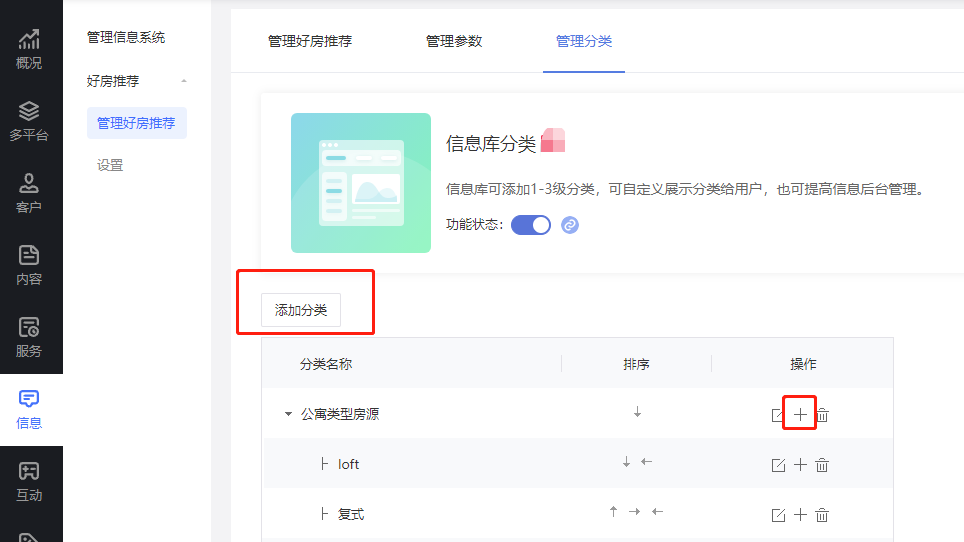This screenshot has height=542, width=964.
Task: Toggle the 功能状态 switch off
Action: pyautogui.click(x=531, y=225)
